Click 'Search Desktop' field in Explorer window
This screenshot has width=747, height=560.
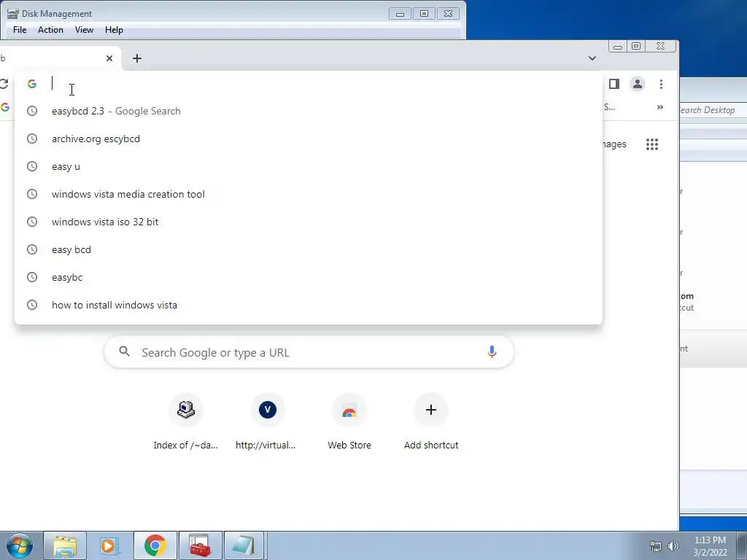pyautogui.click(x=713, y=110)
